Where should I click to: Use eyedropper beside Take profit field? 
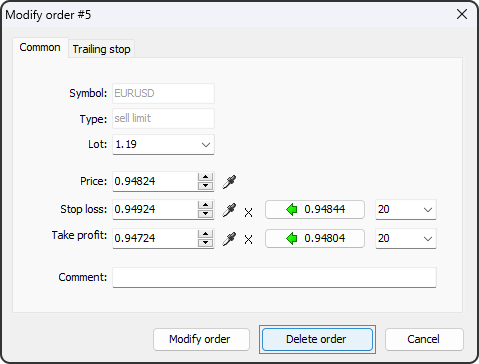(229, 239)
